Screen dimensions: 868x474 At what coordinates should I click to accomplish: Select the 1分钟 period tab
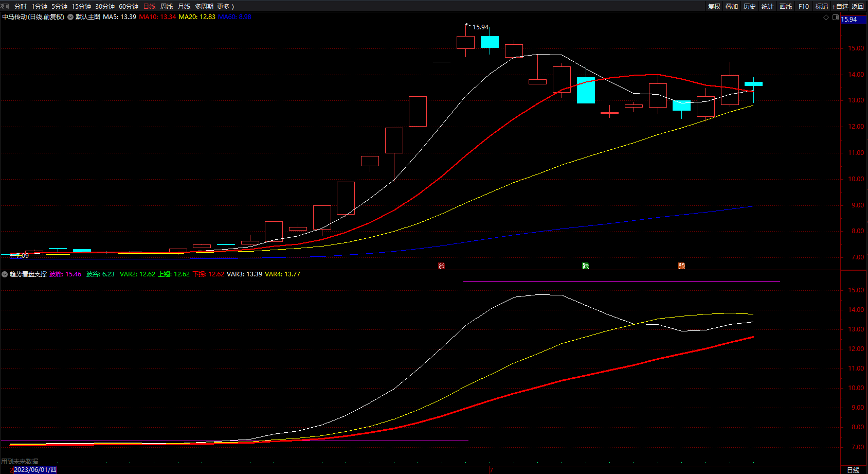coord(40,7)
